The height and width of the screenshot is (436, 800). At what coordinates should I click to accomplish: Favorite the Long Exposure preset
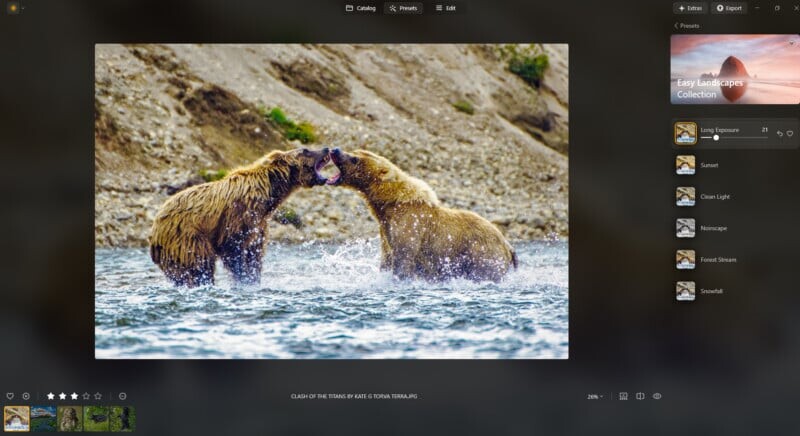tap(790, 133)
